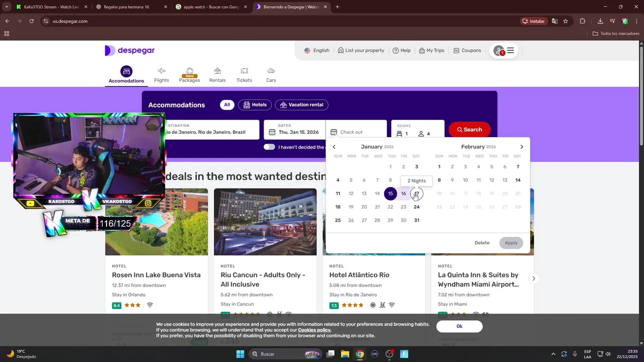The height and width of the screenshot is (362, 644).
Task: Open the Rentals house icon
Action: point(217,71)
